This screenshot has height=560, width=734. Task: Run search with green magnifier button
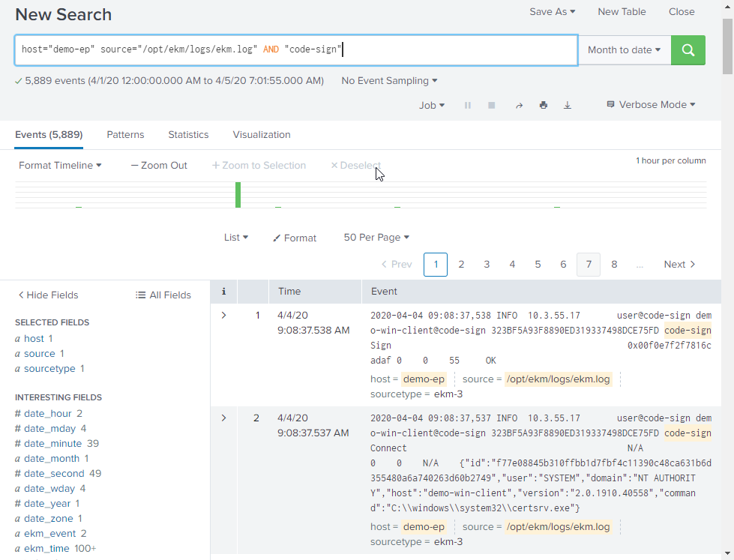[x=688, y=49]
